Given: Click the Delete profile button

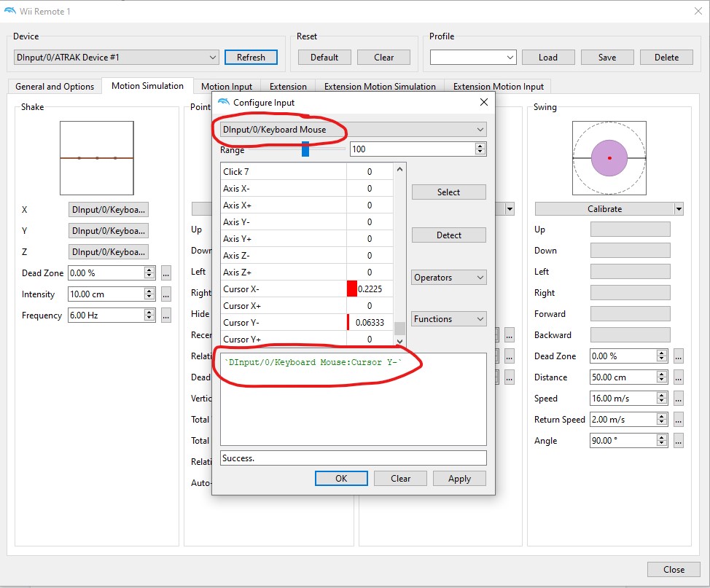Looking at the screenshot, I should pyautogui.click(x=666, y=58).
